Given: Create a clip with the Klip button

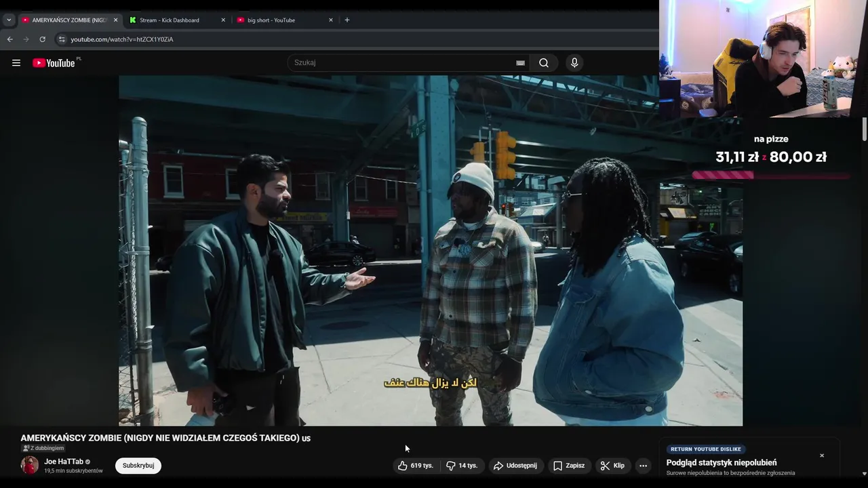Looking at the screenshot, I should (x=613, y=466).
